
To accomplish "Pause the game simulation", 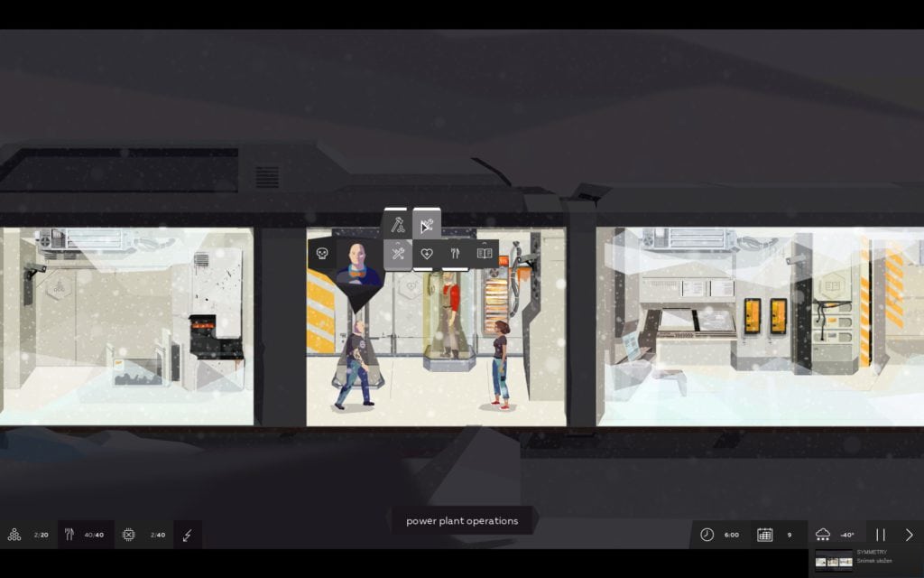I will click(881, 535).
